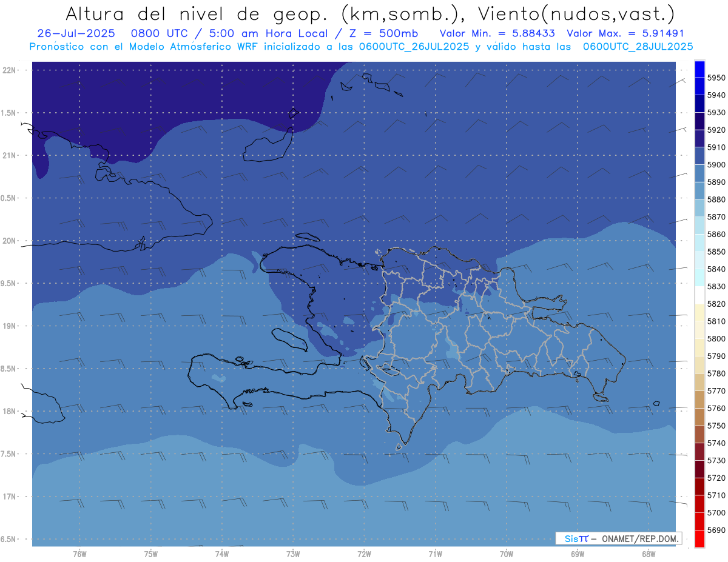
Task: Click the 5910 colorbar value
Action: coord(716,147)
